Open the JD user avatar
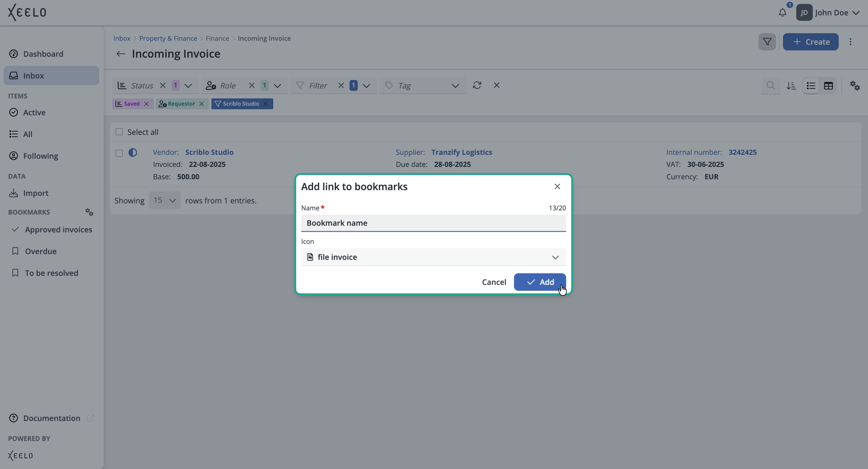 coord(804,13)
